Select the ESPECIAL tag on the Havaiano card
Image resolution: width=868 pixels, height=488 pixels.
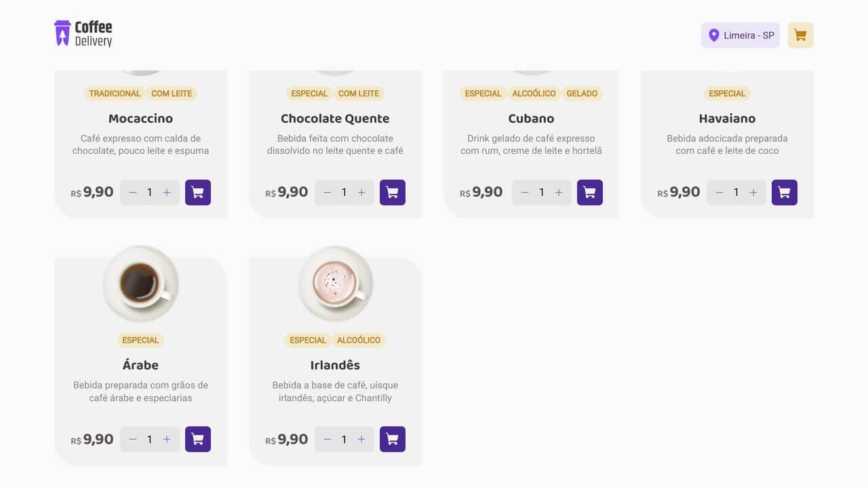click(726, 94)
